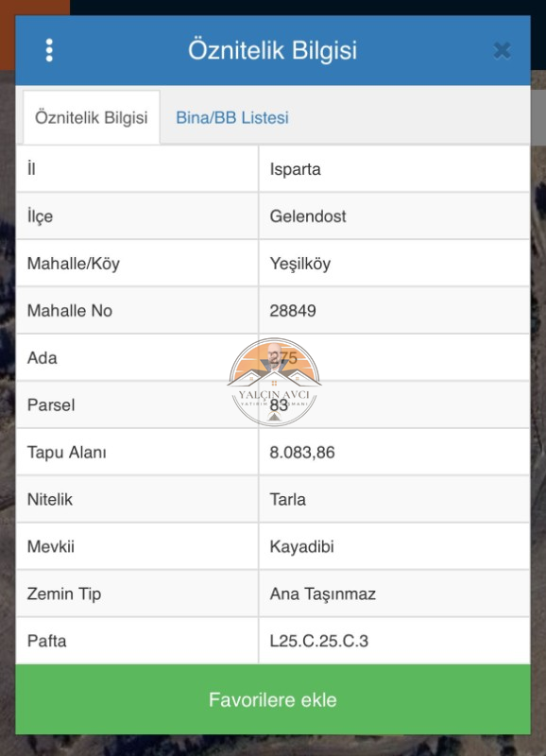Viewport: 546px width, 756px height.
Task: Click the Tarla nitelik value
Action: (x=288, y=500)
